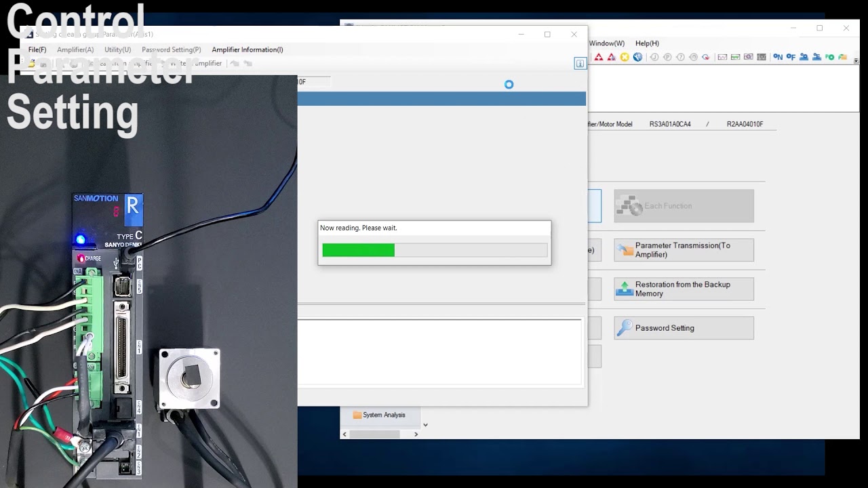Click the greyed question-mark circle icon
This screenshot has height=488, width=868.
click(680, 57)
